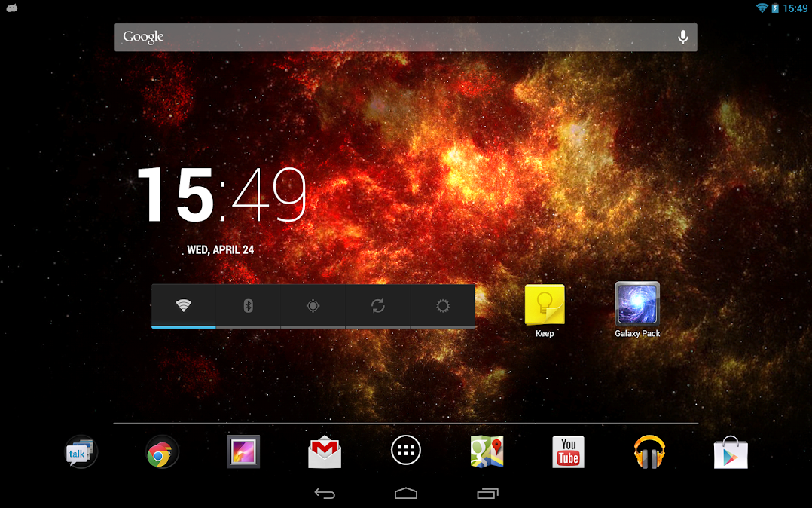Click the Google search bar

pyautogui.click(x=406, y=38)
